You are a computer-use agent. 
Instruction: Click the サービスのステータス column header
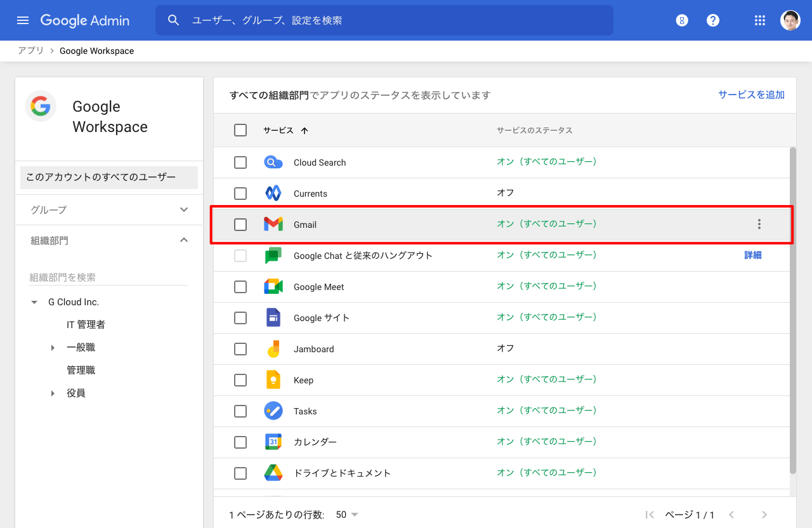click(x=535, y=130)
